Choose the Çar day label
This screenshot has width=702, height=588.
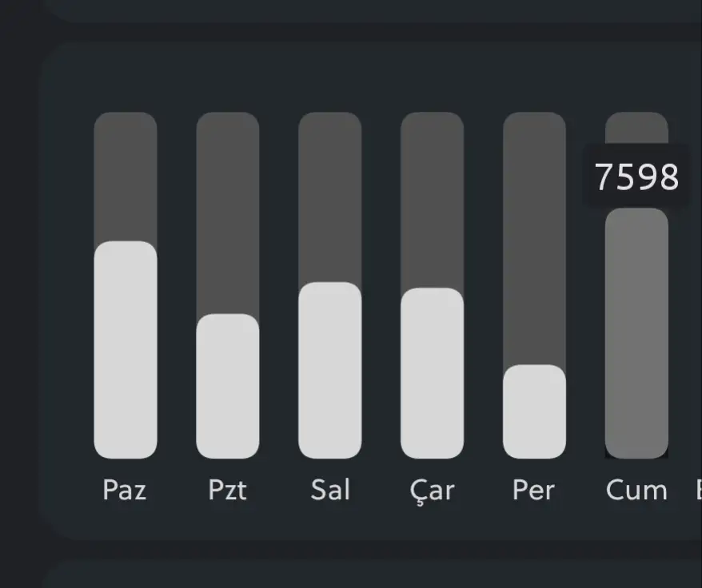coord(432,490)
